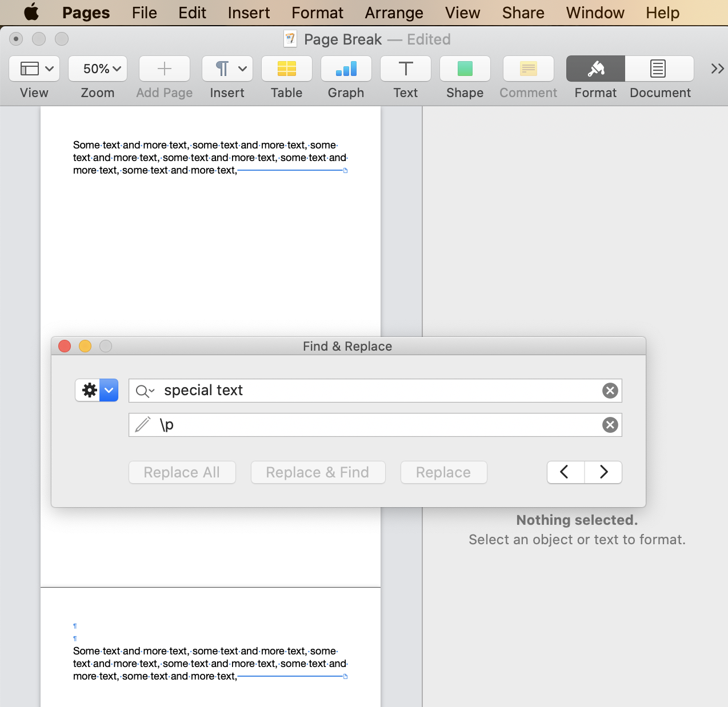
Task: Go to next match with right arrow
Action: (603, 472)
